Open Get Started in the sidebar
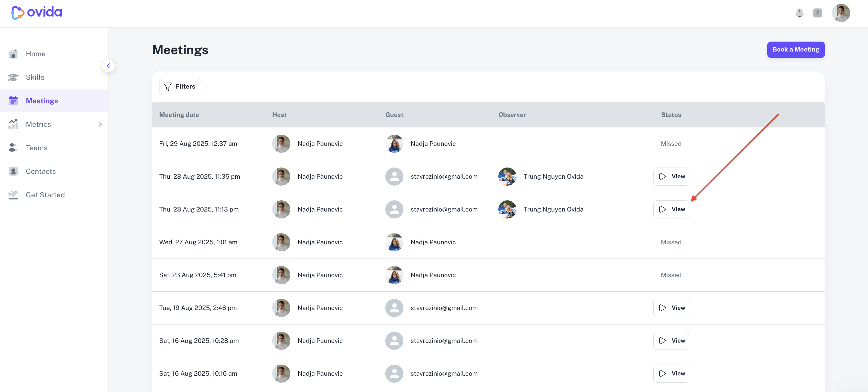 tap(54, 195)
